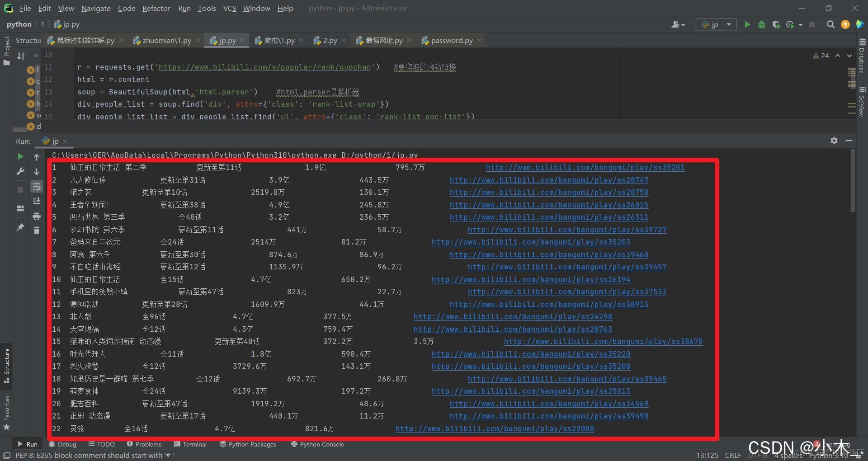The image size is (868, 461).
Task: Click the Structure panel sort icon
Action: 21,56
